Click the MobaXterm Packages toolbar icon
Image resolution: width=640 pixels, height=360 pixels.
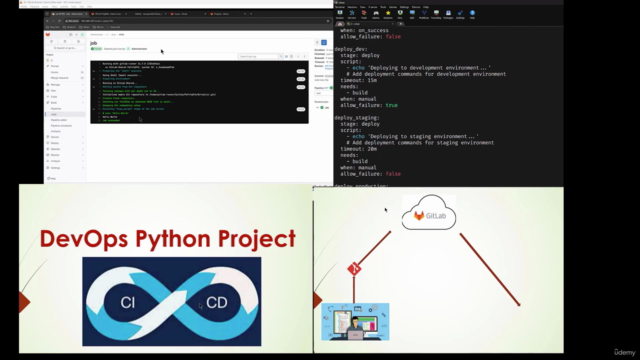click(x=448, y=15)
